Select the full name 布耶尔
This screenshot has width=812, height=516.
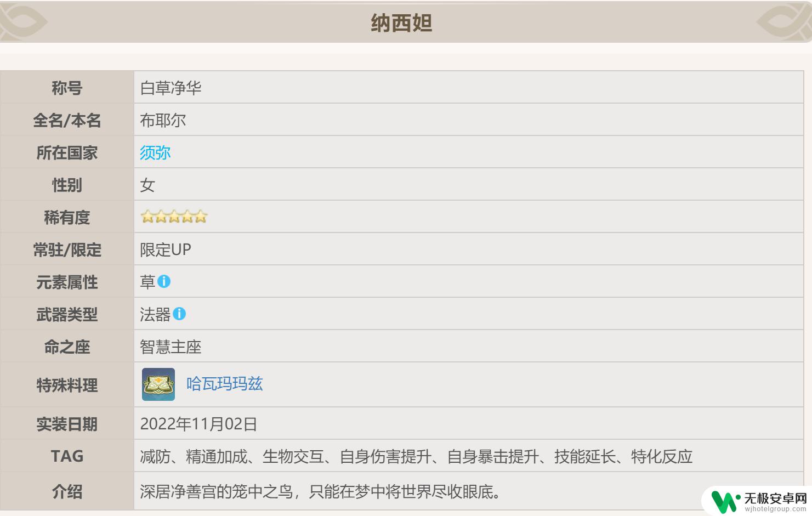(163, 120)
